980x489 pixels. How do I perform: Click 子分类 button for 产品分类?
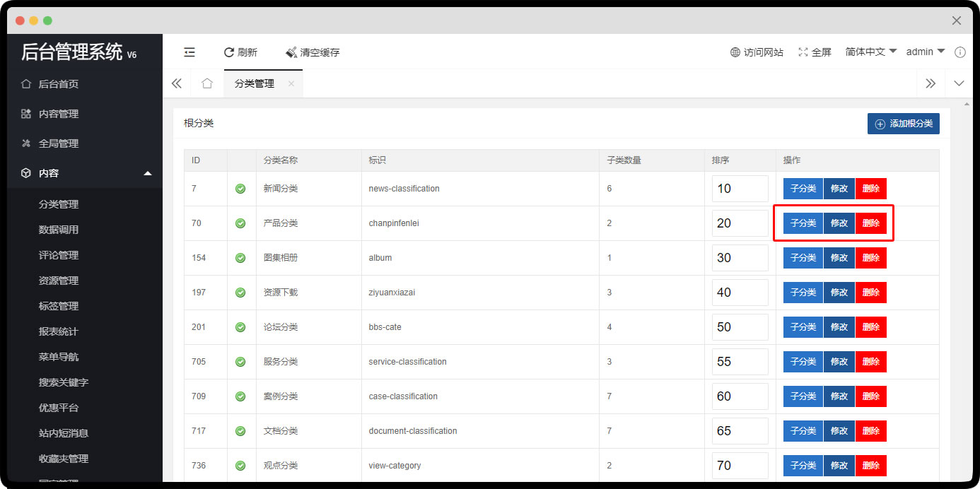point(803,223)
